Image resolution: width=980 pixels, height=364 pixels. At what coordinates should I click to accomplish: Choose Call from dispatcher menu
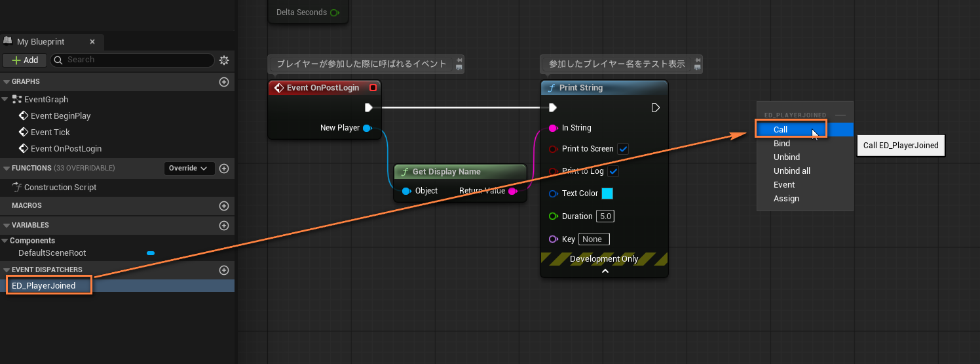click(x=805, y=129)
